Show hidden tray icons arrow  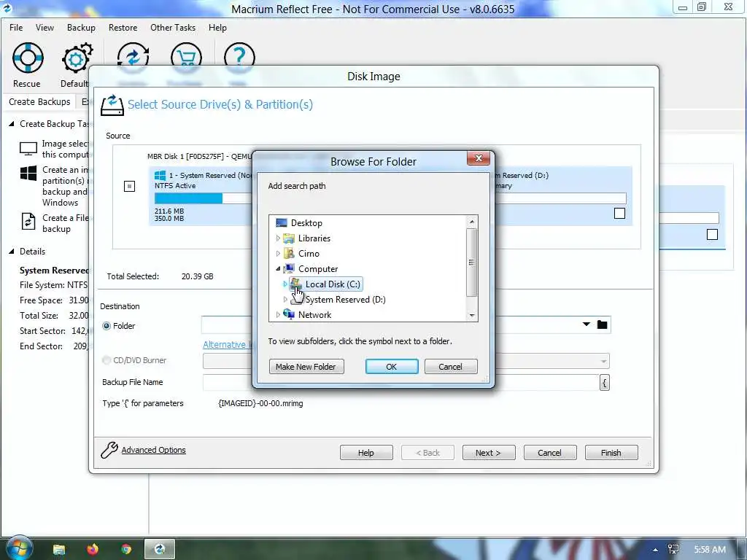pyautogui.click(x=656, y=550)
